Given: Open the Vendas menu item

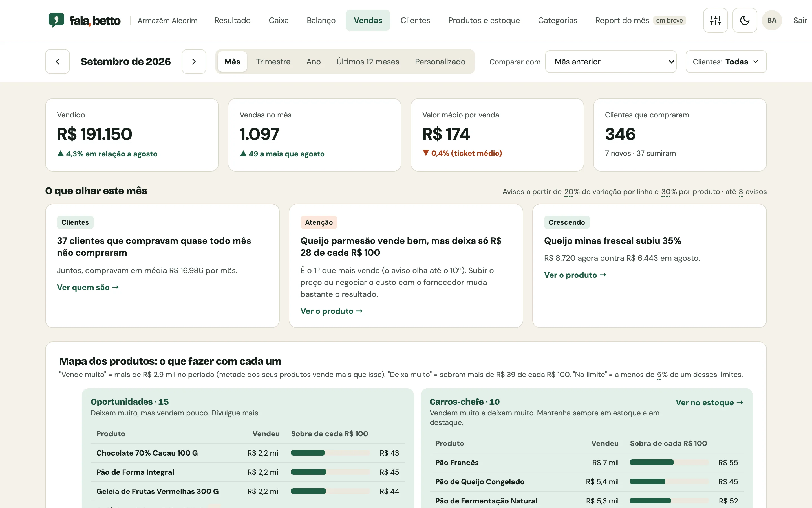Looking at the screenshot, I should 368,21.
